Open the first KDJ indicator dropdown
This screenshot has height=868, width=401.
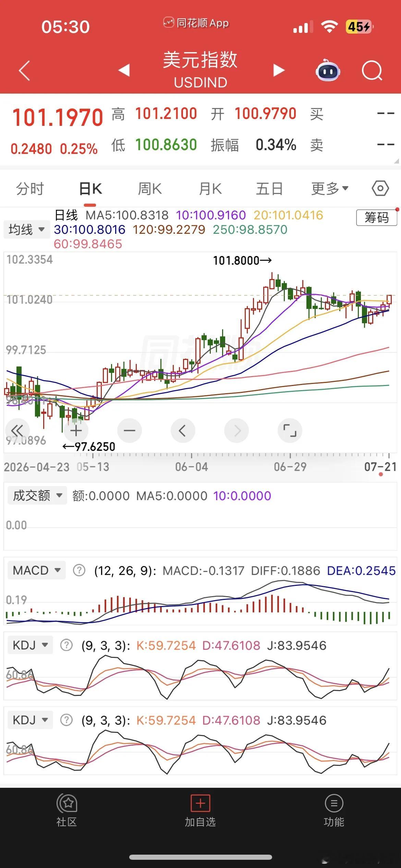(x=30, y=645)
